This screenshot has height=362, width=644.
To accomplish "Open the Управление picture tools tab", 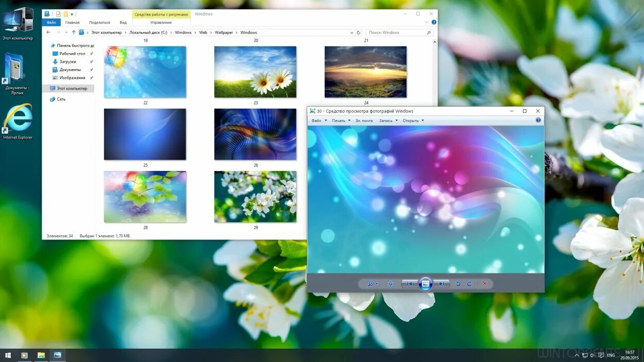I will 161,23.
